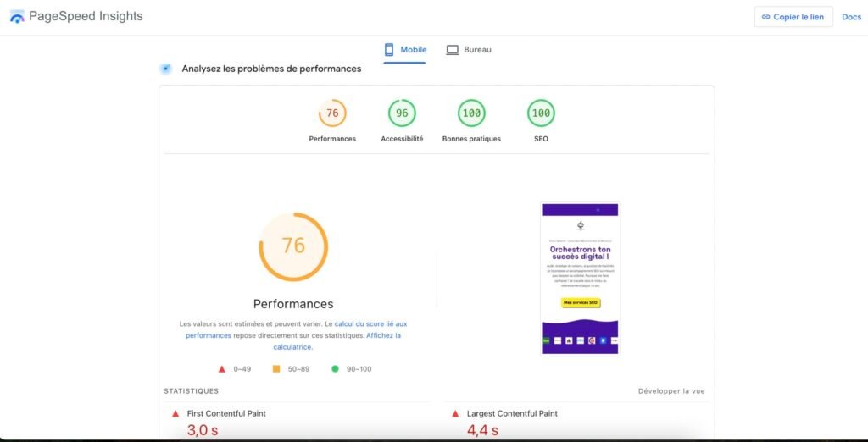Click the red triangle beside Largest Contentful Paint
Screen dimensions: 868x442
point(455,414)
